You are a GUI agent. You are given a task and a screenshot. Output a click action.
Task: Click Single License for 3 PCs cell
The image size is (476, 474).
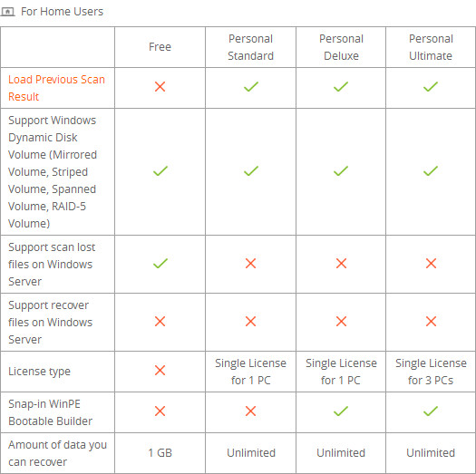431,372
